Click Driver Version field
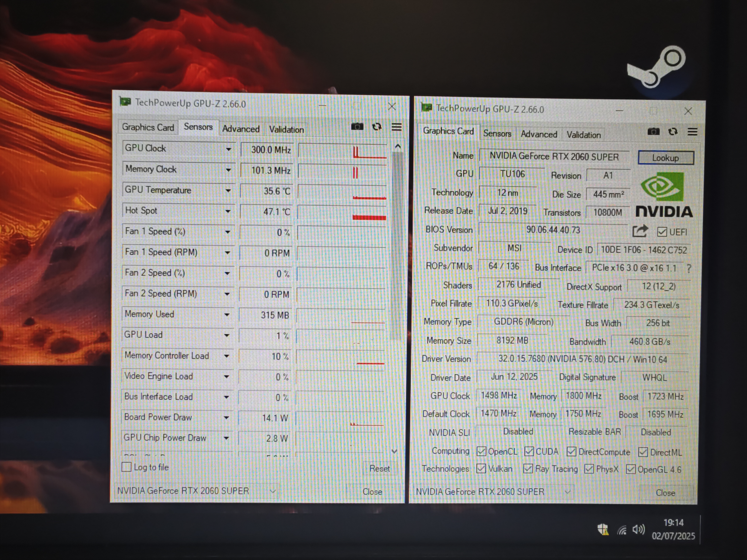The width and height of the screenshot is (747, 560). (583, 360)
